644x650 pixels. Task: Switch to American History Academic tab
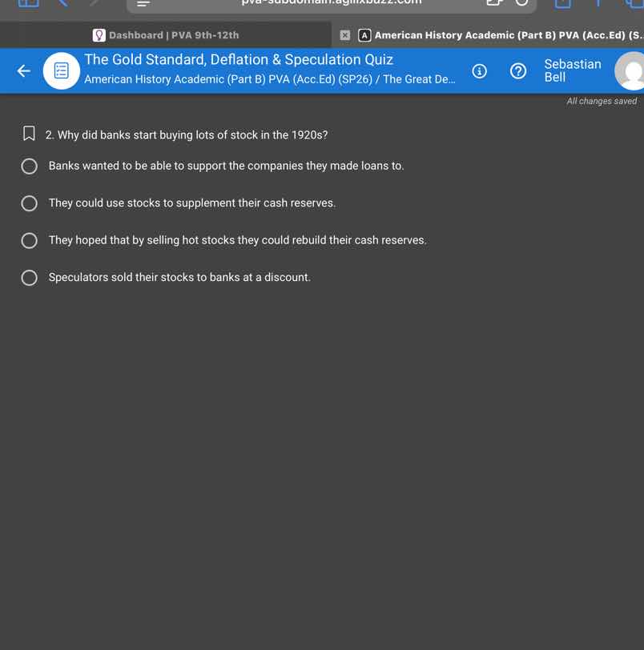point(488,35)
